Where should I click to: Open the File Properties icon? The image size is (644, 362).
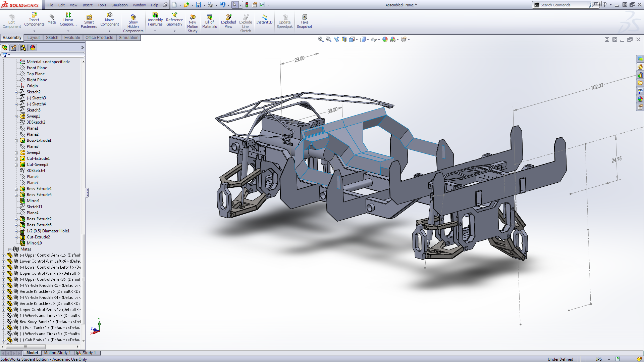click(x=255, y=5)
